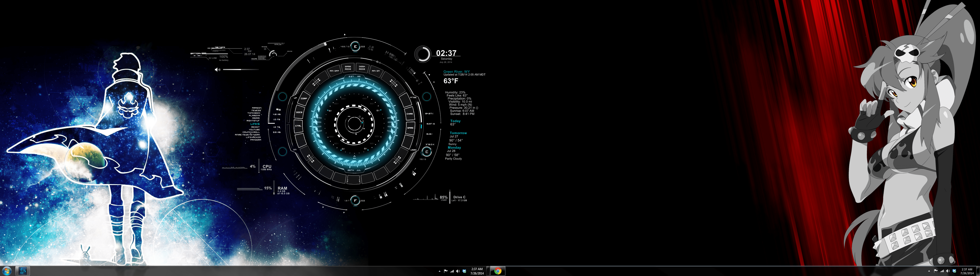Image resolution: width=980 pixels, height=276 pixels.
Task: Open the Windows Start menu
Action: pyautogui.click(x=7, y=271)
